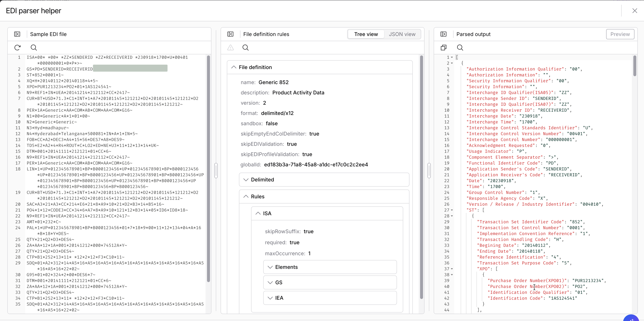Collapse the Sample EDI file panel icon
Viewport: 644px width, 321px height.
[x=17, y=34]
